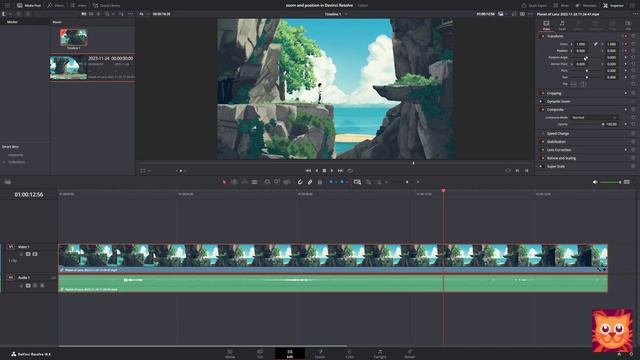Expand the Stabilization section header
640x360 pixels.
coord(556,142)
